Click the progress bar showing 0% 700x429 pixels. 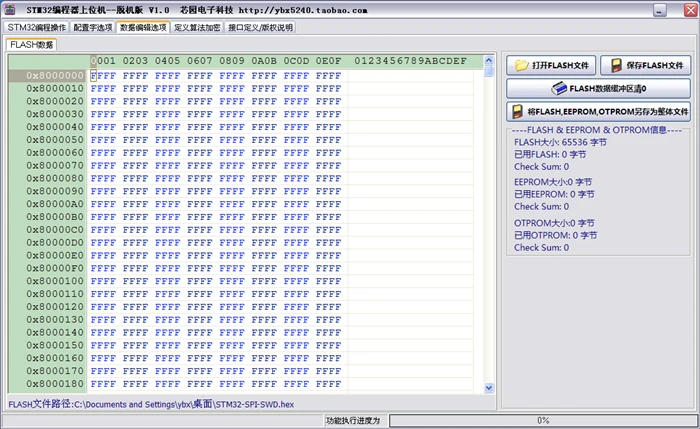coord(543,421)
